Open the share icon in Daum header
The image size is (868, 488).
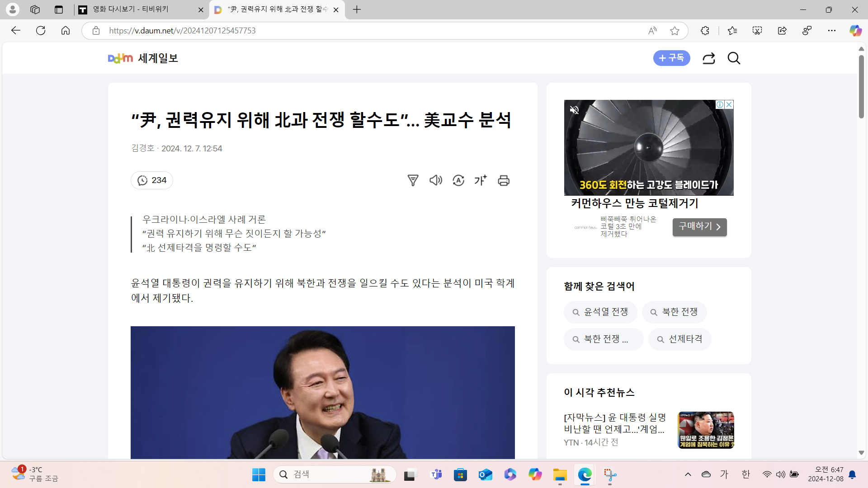708,58
